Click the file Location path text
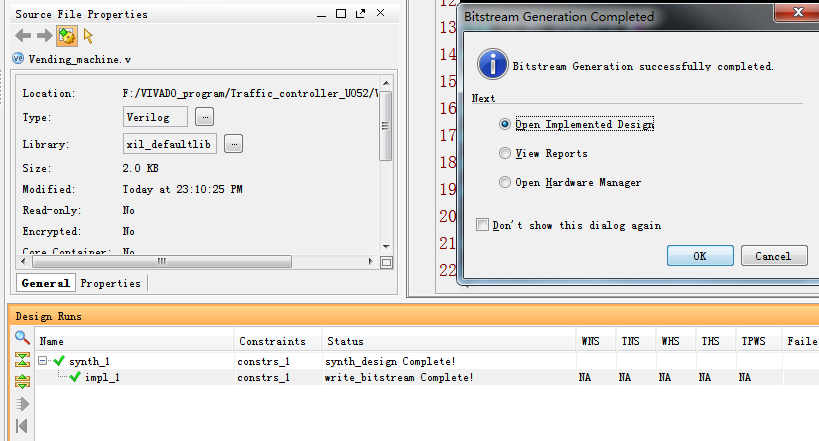Viewport: 819px width, 441px height. [x=250, y=94]
